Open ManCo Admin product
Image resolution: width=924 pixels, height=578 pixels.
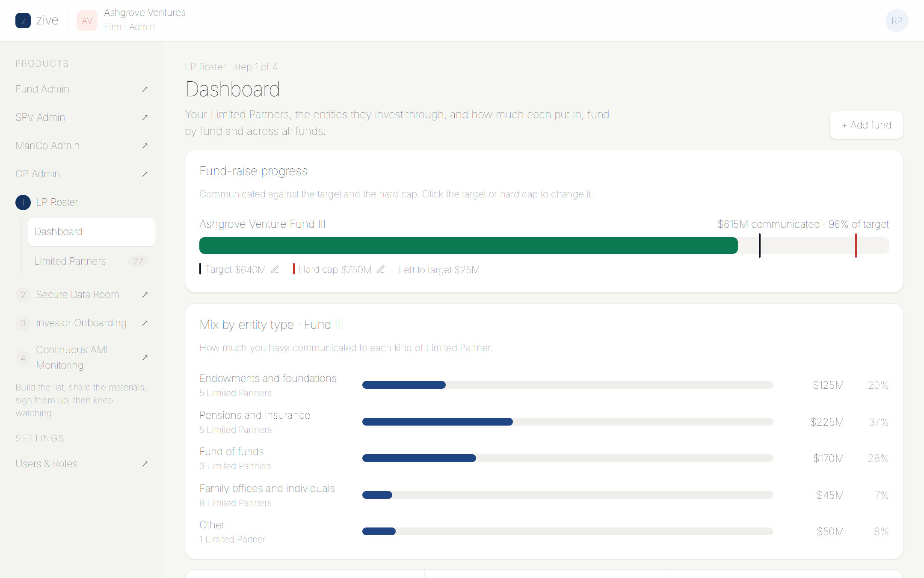82,146
